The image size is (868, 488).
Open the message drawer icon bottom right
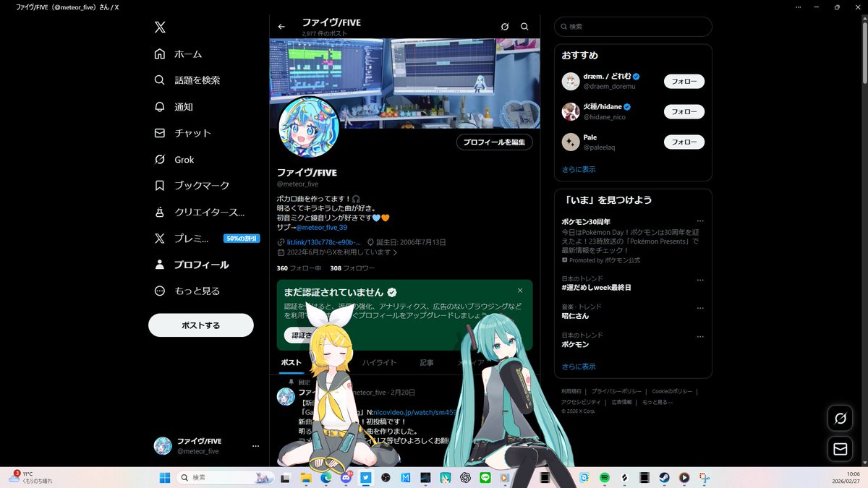tap(840, 448)
